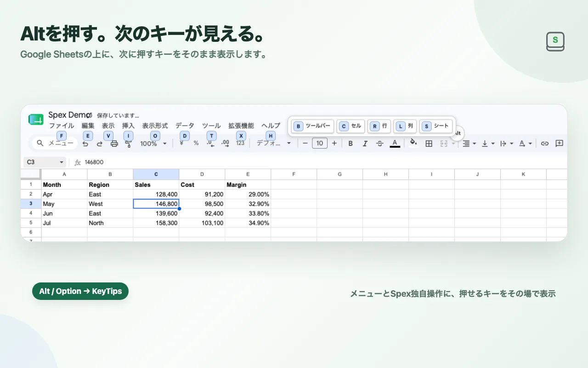Click cell with value 158,300
The width and height of the screenshot is (588, 368).
[x=156, y=223]
